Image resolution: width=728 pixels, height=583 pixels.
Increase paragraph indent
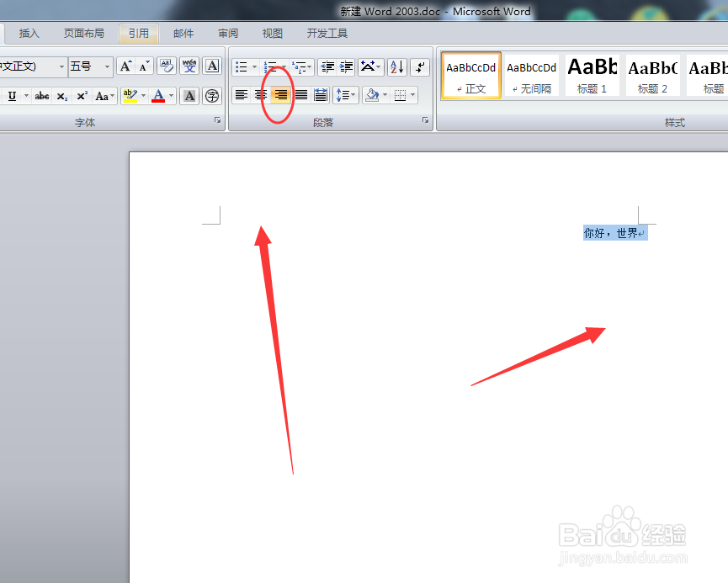[x=346, y=66]
